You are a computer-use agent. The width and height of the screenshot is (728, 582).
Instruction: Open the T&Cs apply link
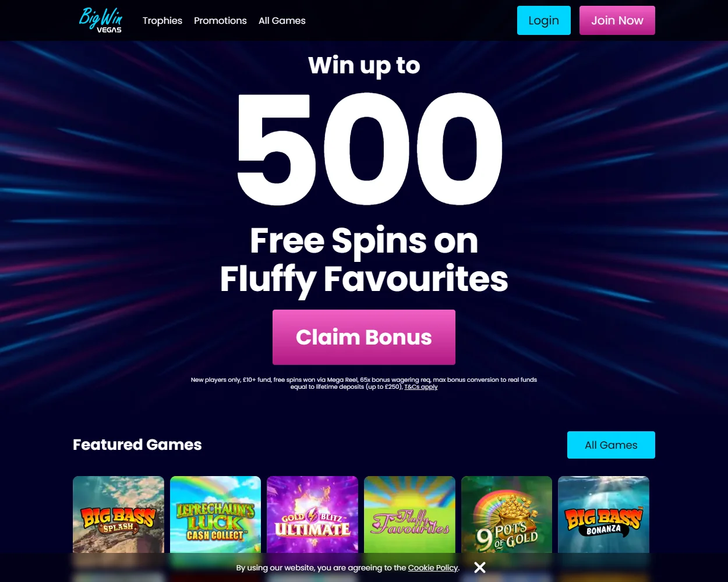[x=421, y=386]
